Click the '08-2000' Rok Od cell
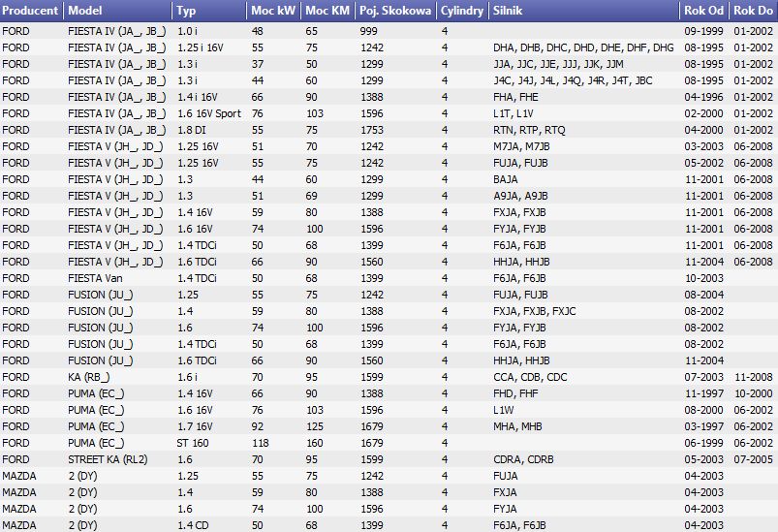This screenshot has width=778, height=532. point(704,410)
